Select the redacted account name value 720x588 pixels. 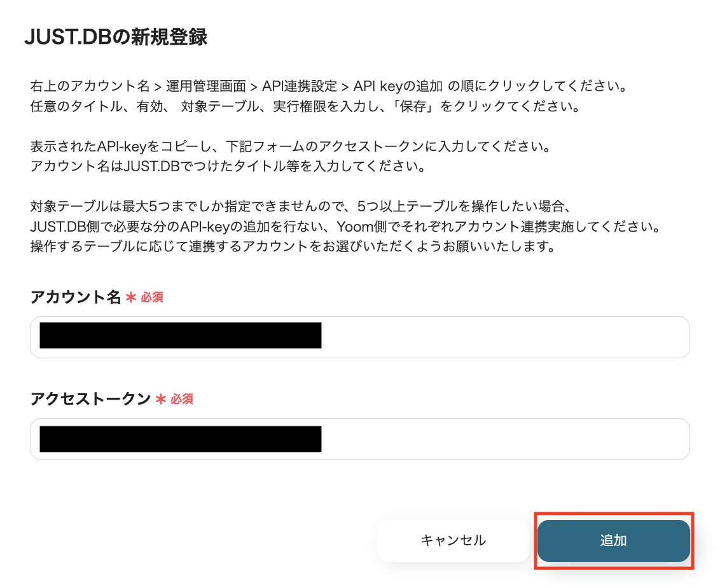(180, 336)
